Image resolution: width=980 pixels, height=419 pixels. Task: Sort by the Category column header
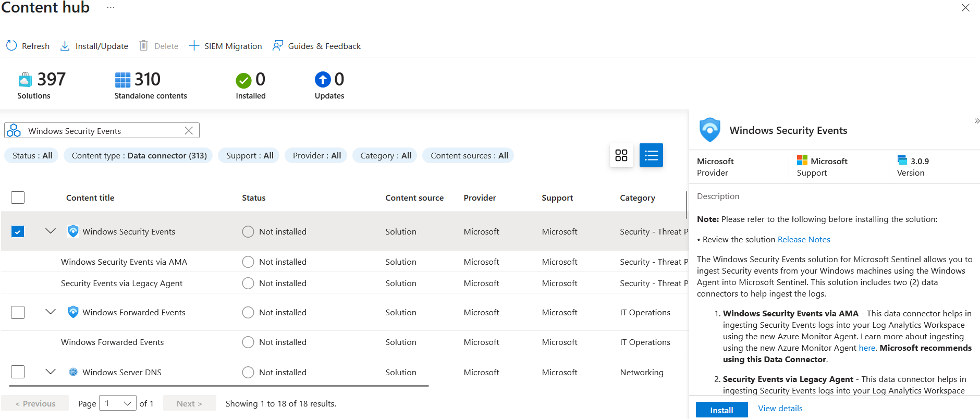638,198
